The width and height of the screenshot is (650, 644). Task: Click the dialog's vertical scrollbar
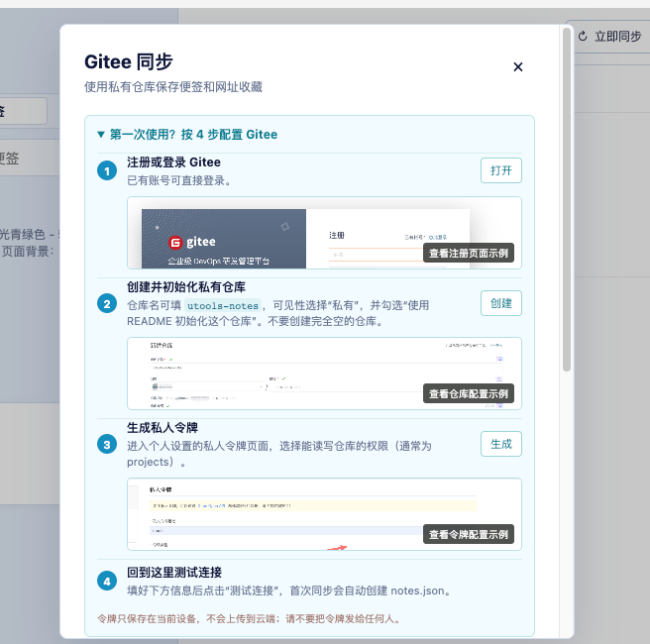567,199
